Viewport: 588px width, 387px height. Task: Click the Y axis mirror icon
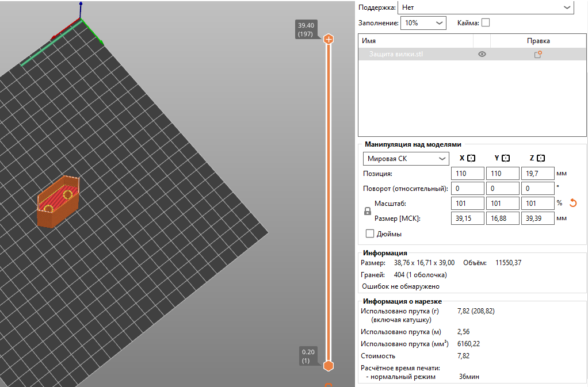tap(506, 158)
